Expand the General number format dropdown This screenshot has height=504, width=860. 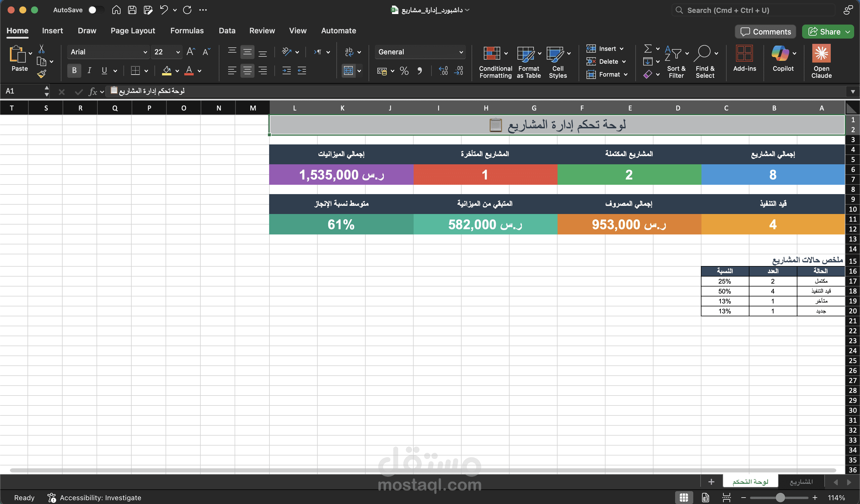coord(461,52)
